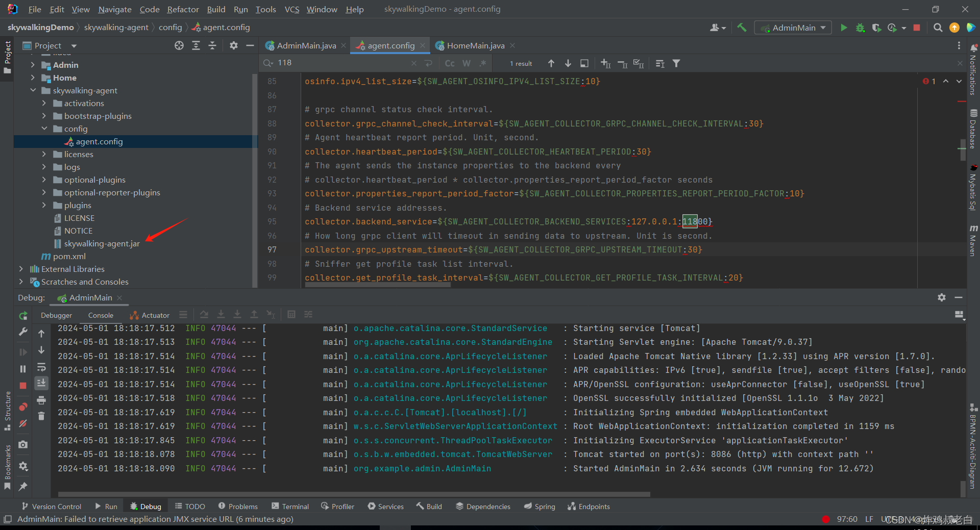This screenshot has width=980, height=530.
Task: Switch to the Debugger tab
Action: 57,315
